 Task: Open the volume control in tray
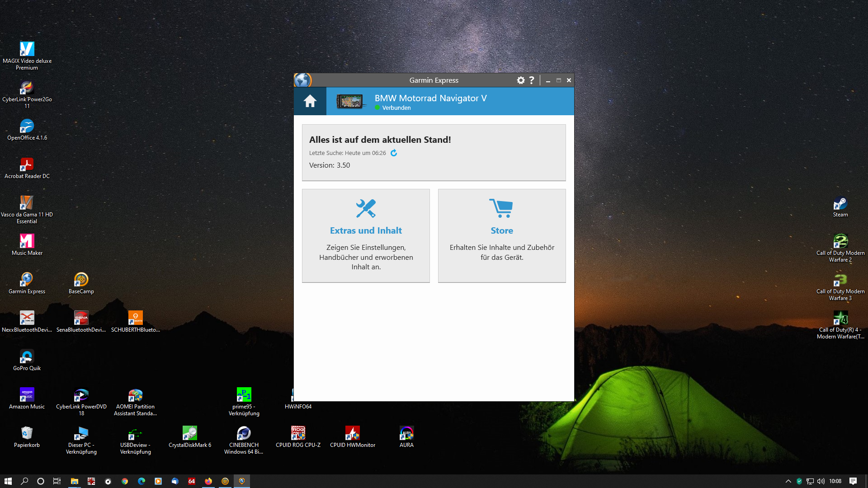(x=821, y=481)
